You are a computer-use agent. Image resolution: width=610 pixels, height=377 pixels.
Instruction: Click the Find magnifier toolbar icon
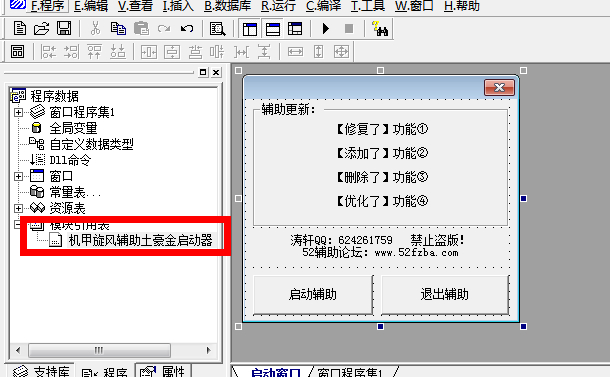[x=217, y=29]
